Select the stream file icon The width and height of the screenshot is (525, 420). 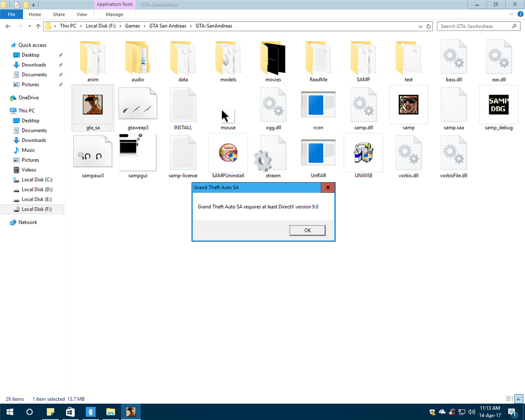[271, 153]
